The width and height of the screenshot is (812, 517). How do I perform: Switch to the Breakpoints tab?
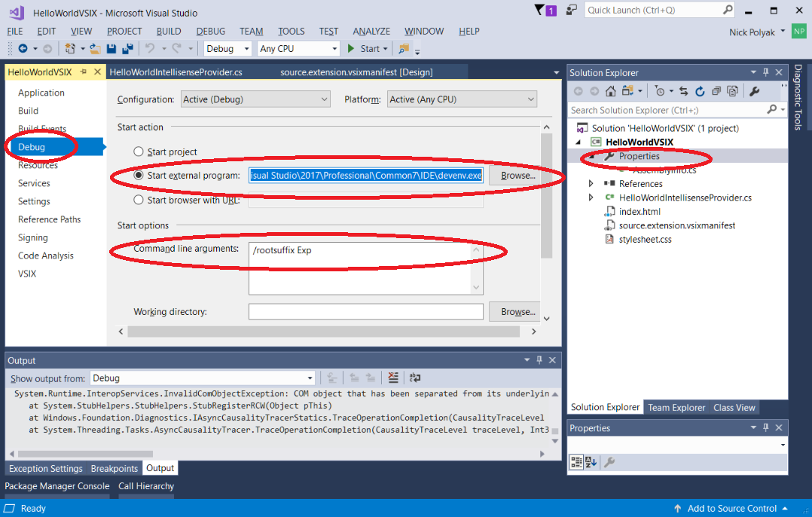[114, 468]
